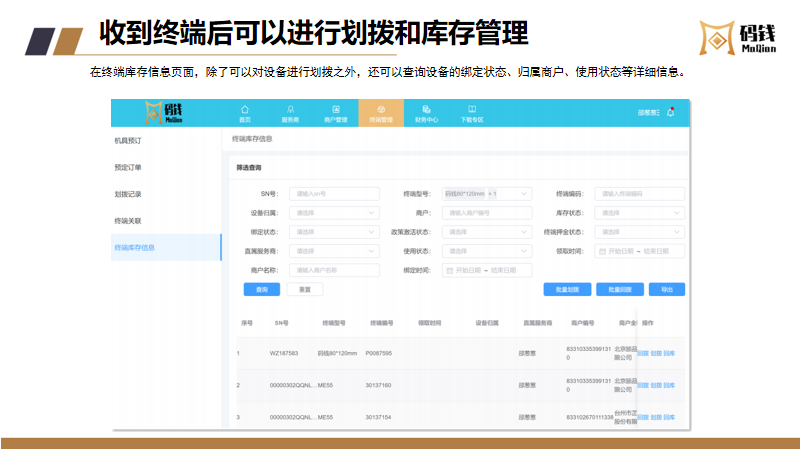Screen dimensions: 800x450
Task: Open the 下载专区 nav icon
Action: pos(471,112)
